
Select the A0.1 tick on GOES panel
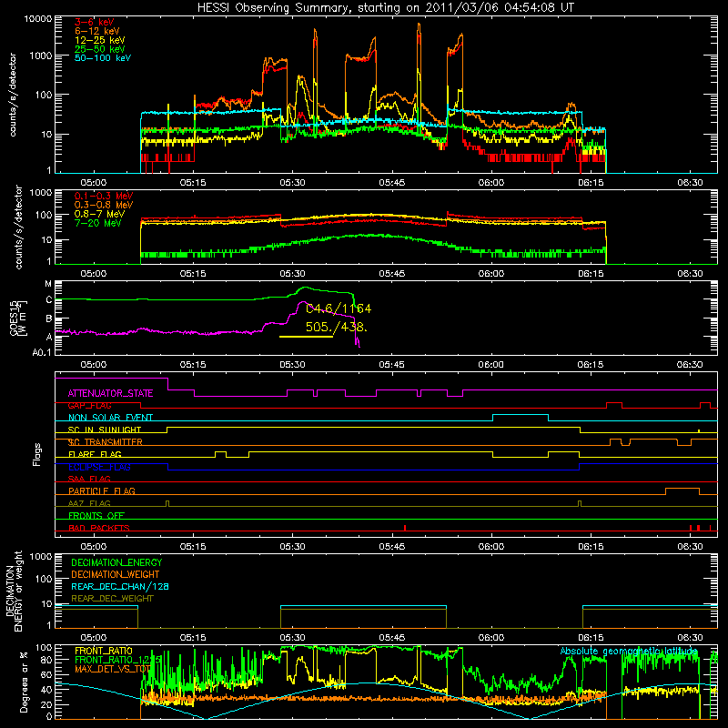pos(42,353)
